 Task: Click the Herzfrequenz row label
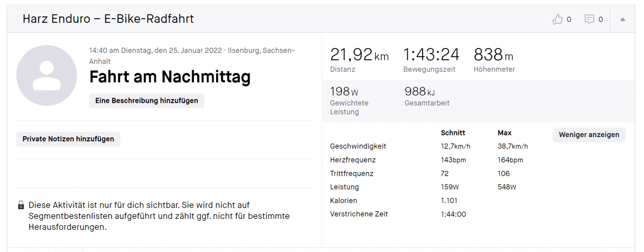pos(353,160)
